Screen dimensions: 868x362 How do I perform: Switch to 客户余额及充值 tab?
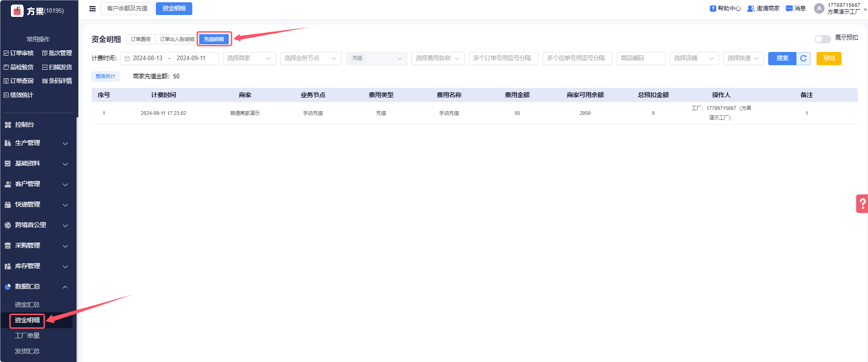127,9
